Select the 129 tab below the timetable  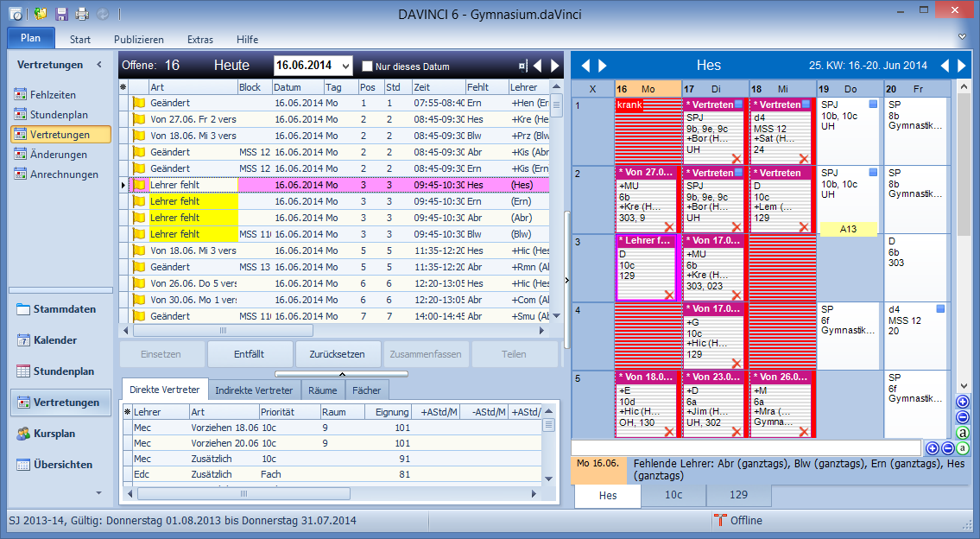[739, 495]
